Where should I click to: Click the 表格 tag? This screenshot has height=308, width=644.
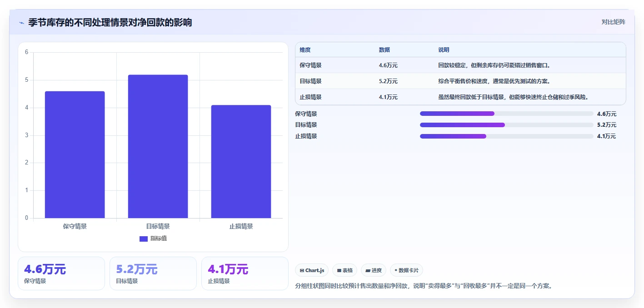coord(345,270)
